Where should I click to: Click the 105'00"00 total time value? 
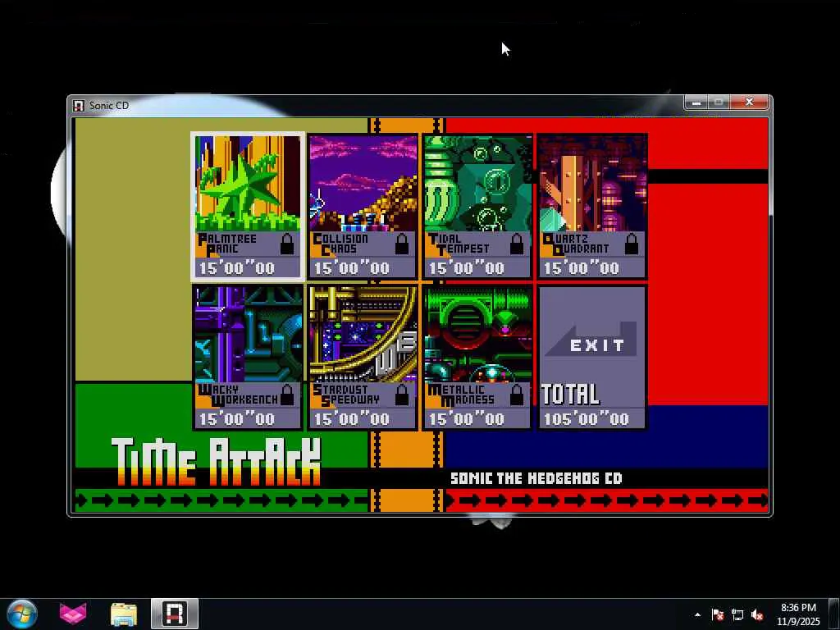coord(587,419)
